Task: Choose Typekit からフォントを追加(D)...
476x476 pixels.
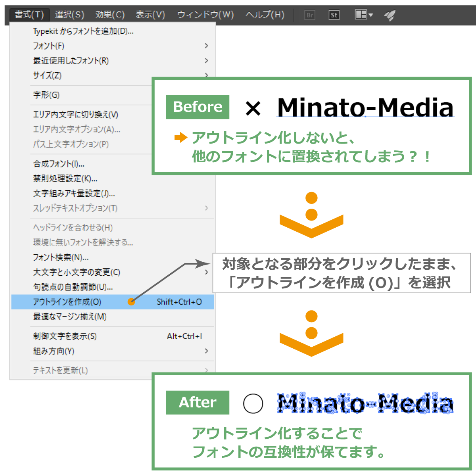Action: click(x=112, y=31)
